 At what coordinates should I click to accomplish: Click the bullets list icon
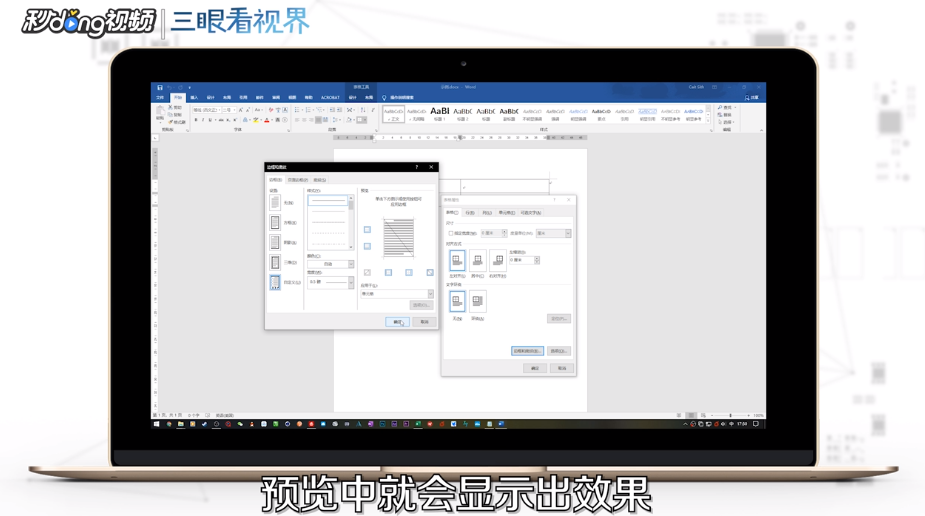pos(297,110)
